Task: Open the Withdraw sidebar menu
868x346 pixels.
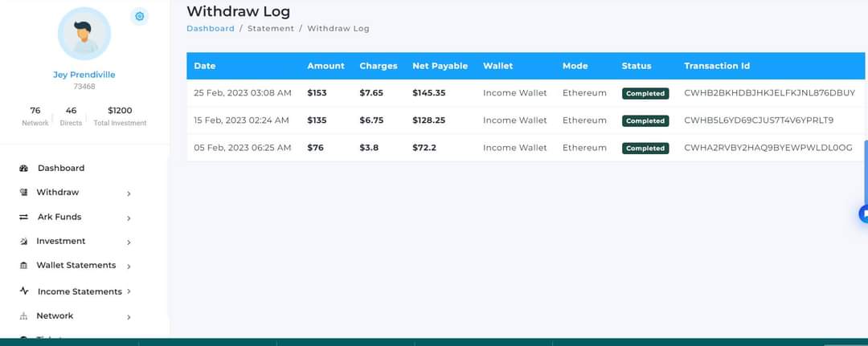Action: tap(58, 193)
